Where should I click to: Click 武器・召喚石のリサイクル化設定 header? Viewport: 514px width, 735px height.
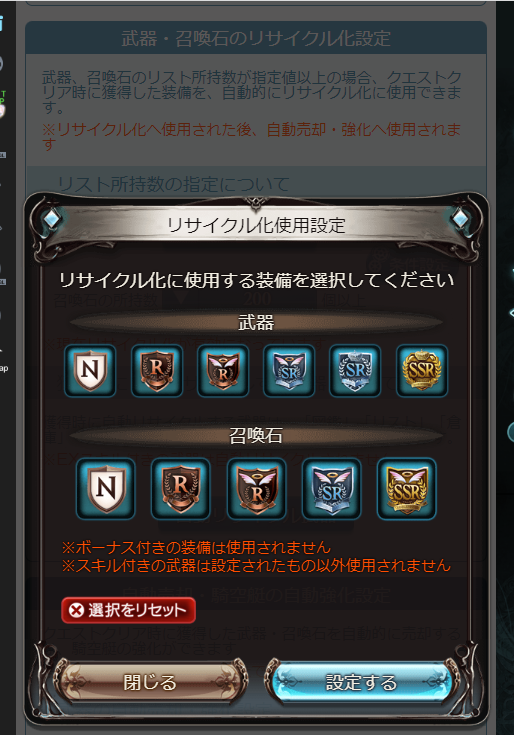point(256,38)
